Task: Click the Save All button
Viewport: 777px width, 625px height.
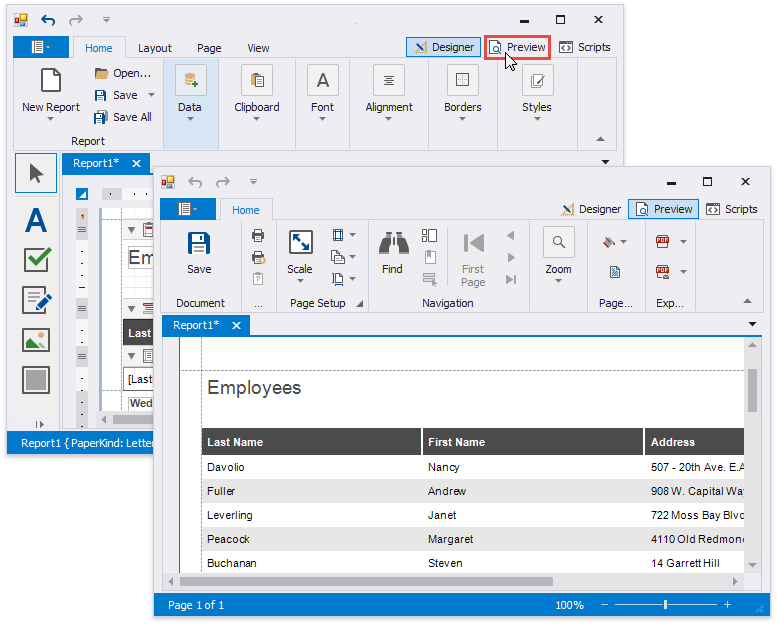Action: 123,117
